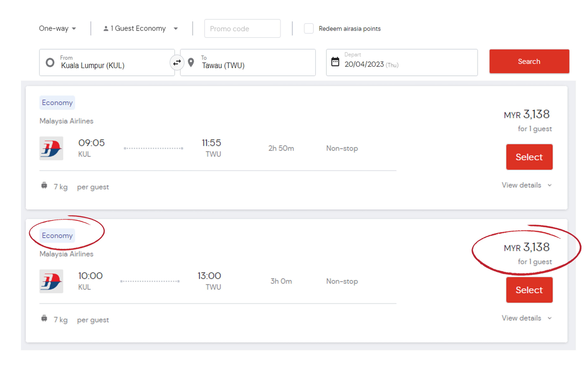Select the 10:00 Malaysia Airlines flight
This screenshot has width=588, height=371.
[529, 290]
